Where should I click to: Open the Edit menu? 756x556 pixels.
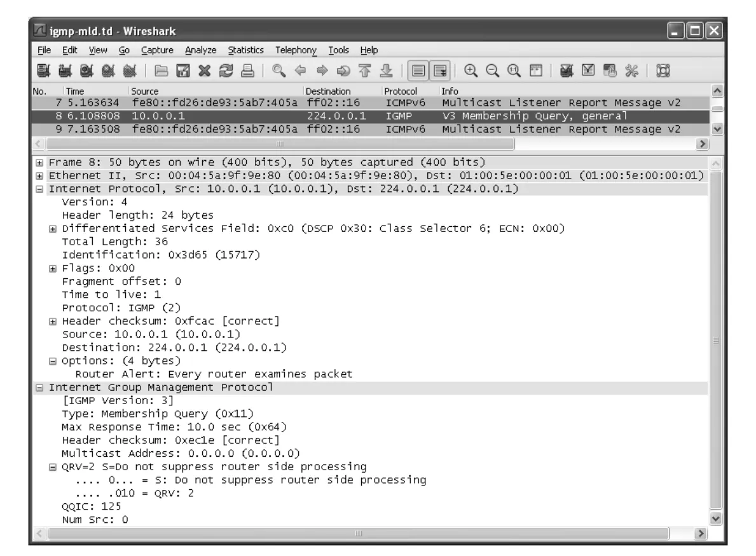click(69, 50)
